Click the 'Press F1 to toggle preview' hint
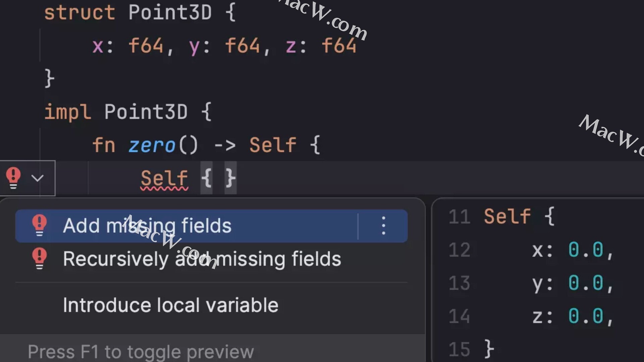 [141, 352]
